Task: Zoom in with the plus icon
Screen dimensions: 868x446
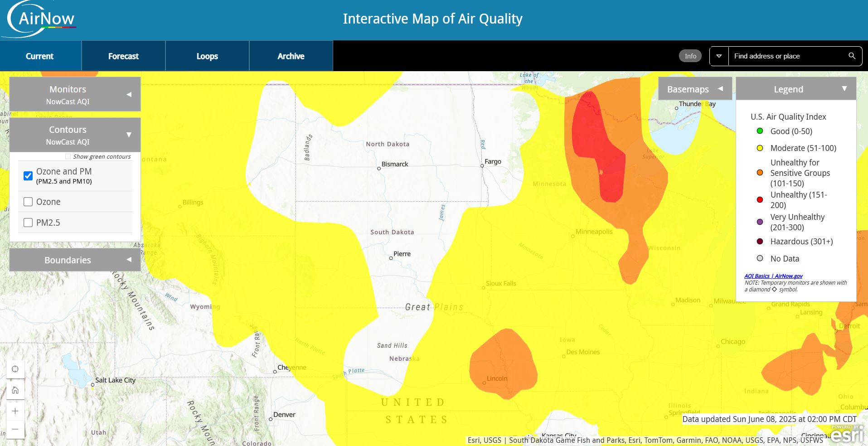Action: pyautogui.click(x=15, y=411)
